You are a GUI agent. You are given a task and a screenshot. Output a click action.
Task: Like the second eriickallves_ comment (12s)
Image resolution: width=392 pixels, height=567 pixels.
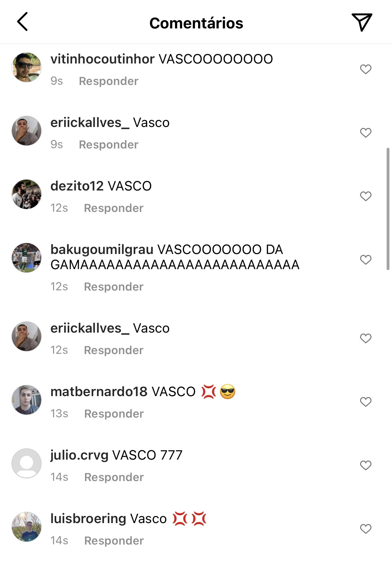(x=365, y=338)
